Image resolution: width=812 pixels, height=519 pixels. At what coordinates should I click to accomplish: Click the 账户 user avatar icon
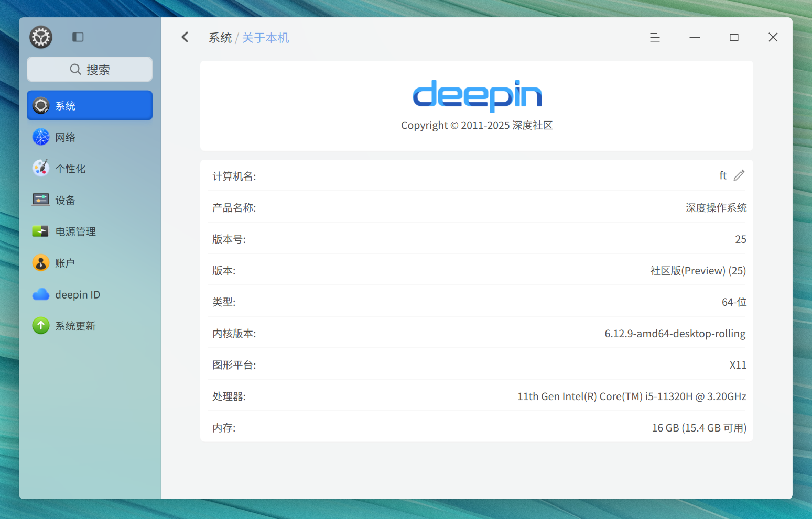(41, 263)
